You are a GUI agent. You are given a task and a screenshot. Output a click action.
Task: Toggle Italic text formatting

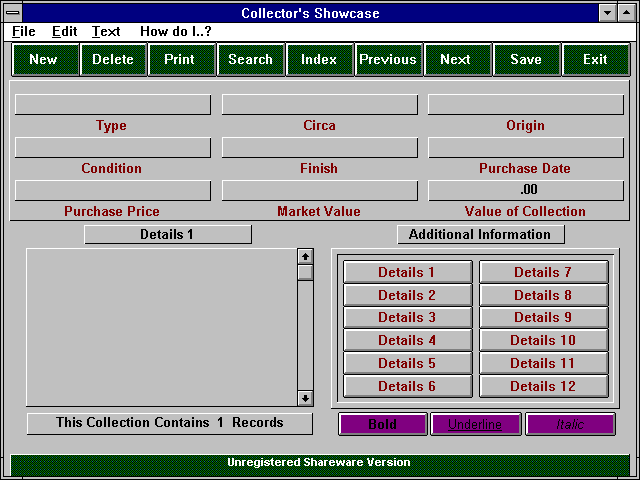coord(570,424)
